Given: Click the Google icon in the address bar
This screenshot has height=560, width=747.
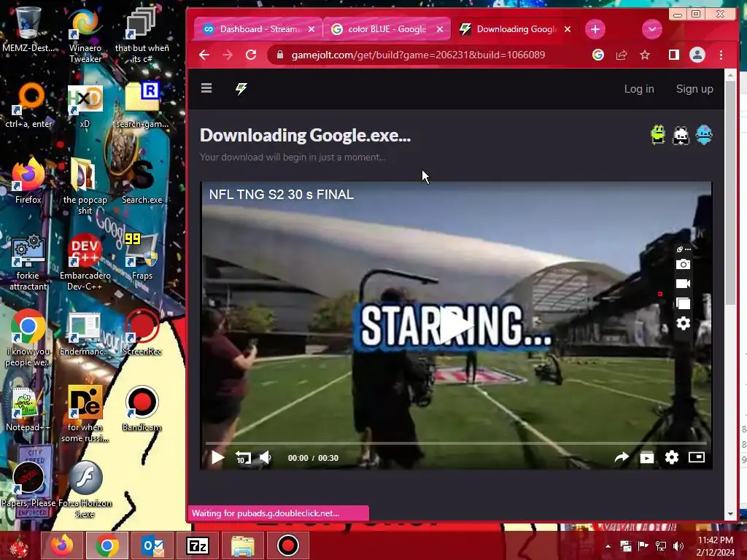Looking at the screenshot, I should [598, 55].
